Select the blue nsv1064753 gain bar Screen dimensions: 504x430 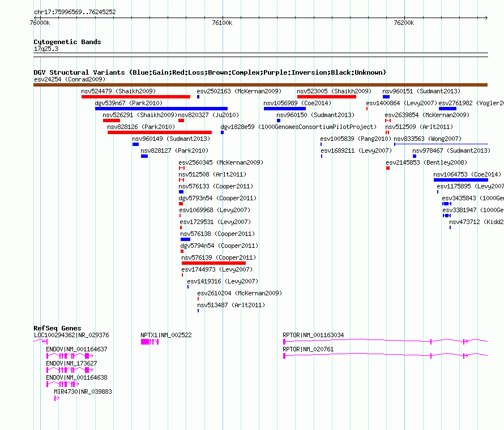(460, 180)
